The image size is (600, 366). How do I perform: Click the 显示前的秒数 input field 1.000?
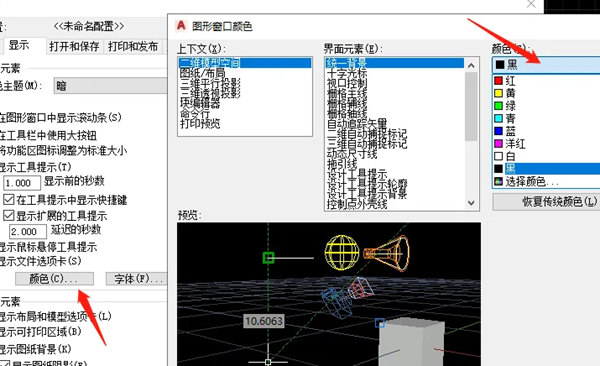point(22,183)
